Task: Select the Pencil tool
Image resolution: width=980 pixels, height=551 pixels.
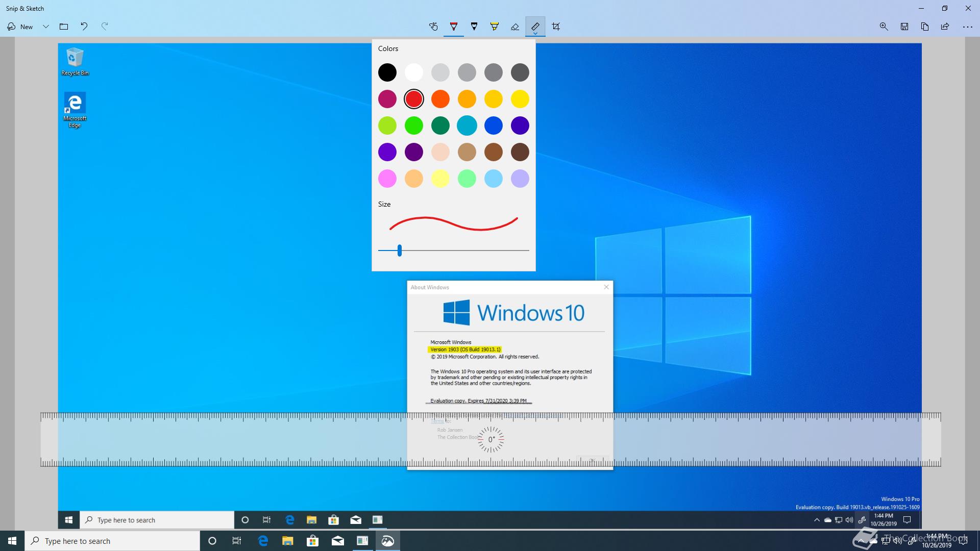Action: [x=474, y=27]
